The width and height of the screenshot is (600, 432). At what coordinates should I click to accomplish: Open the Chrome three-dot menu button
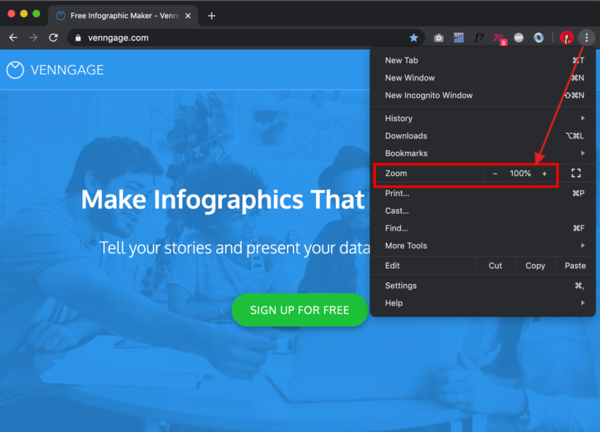click(586, 38)
